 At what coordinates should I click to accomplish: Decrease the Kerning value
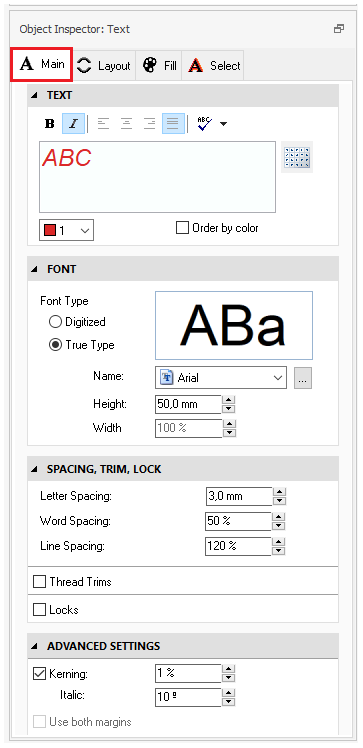point(229,678)
